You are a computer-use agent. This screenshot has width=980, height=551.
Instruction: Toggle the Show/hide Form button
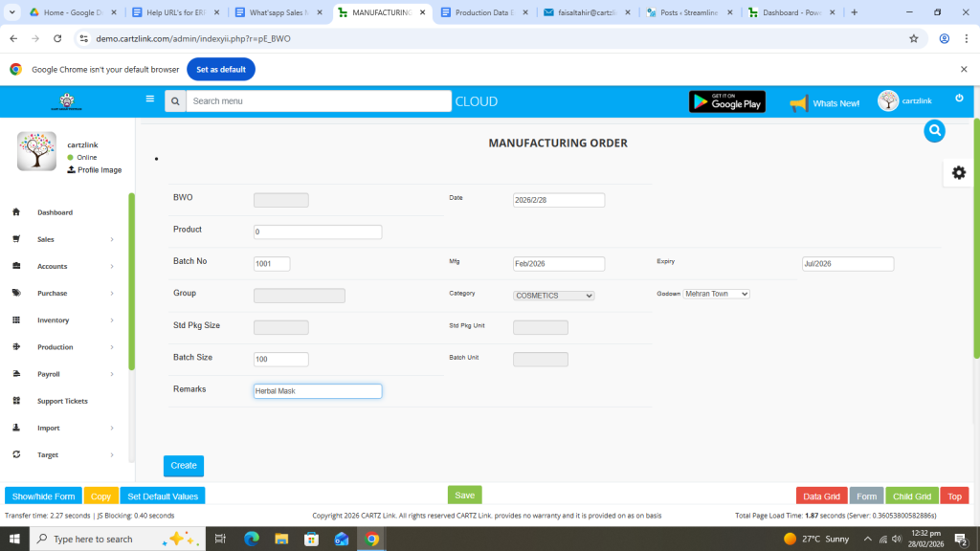pos(43,496)
